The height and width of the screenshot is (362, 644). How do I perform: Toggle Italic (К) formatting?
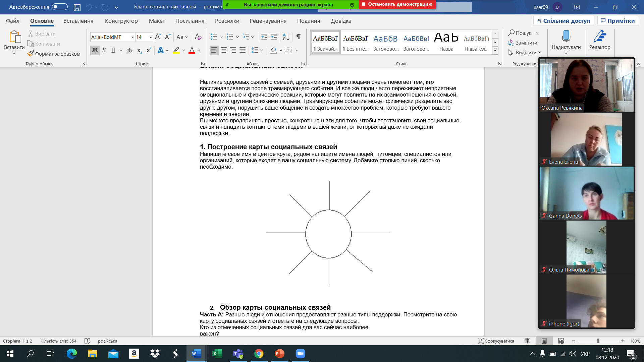(104, 50)
